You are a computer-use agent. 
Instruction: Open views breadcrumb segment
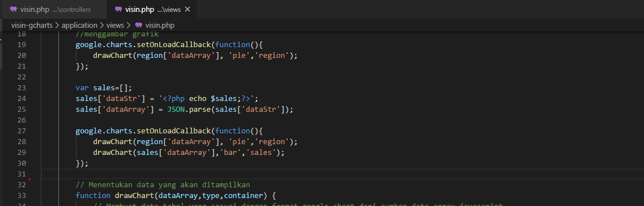click(115, 25)
